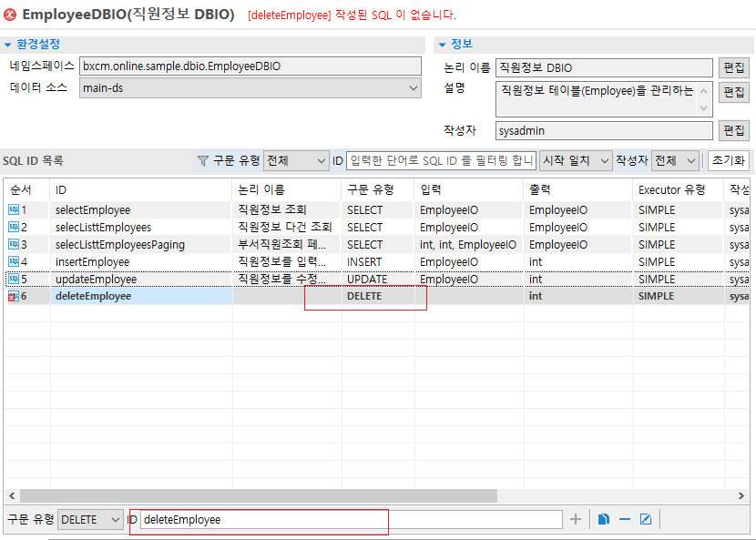Screen dimensions: 756x540
Task: Open the 데이터 소스 main-ds dropdown
Action: 414,88
